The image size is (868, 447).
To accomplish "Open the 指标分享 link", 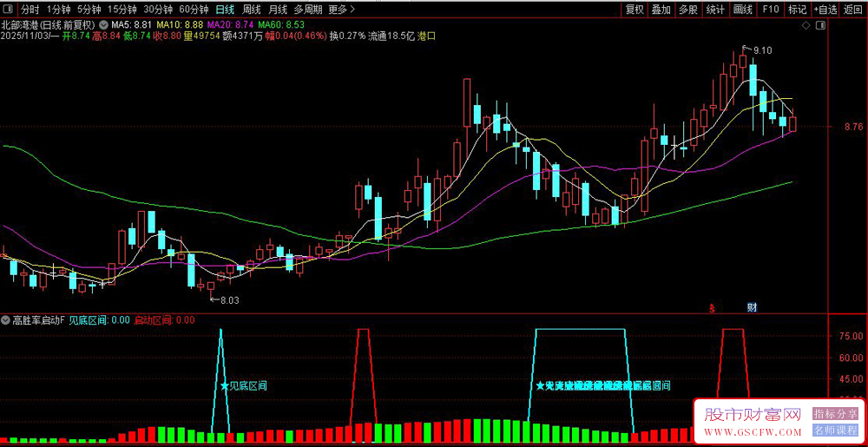I will pos(835,413).
